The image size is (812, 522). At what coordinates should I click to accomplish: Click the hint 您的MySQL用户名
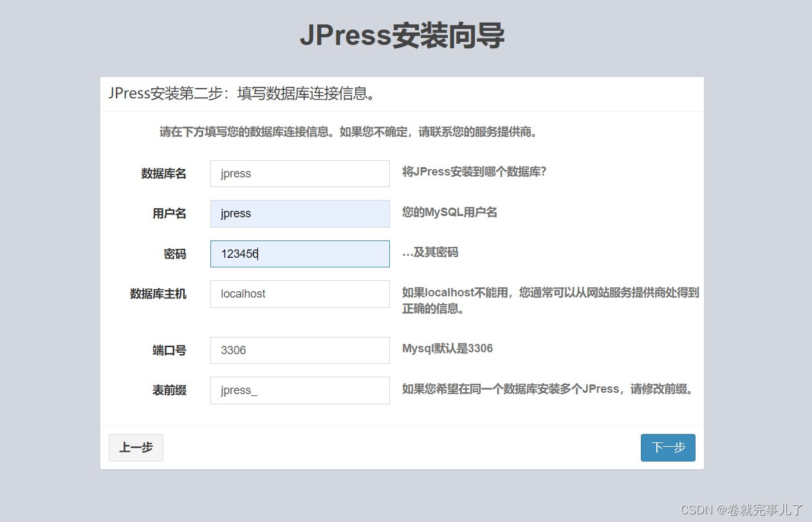[x=450, y=212]
